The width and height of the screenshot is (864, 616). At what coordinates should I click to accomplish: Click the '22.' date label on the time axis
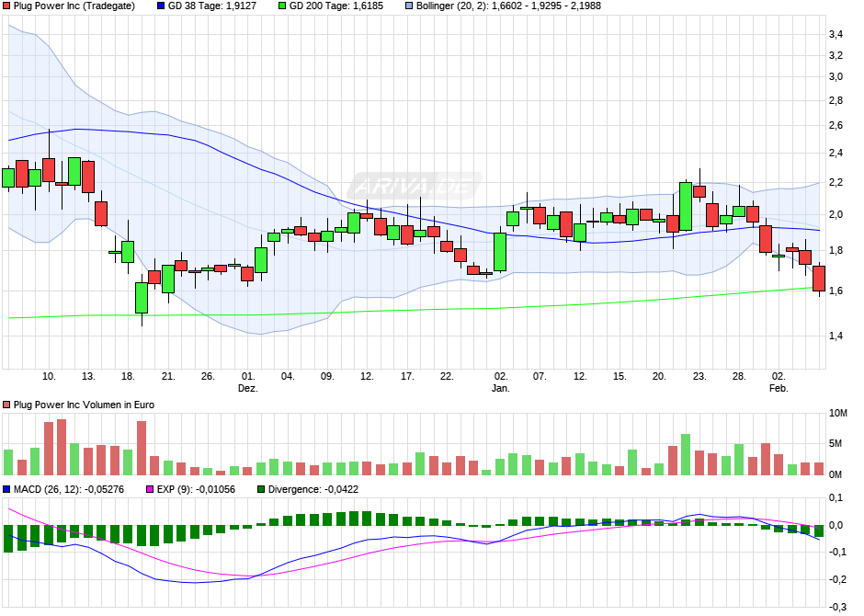(447, 376)
